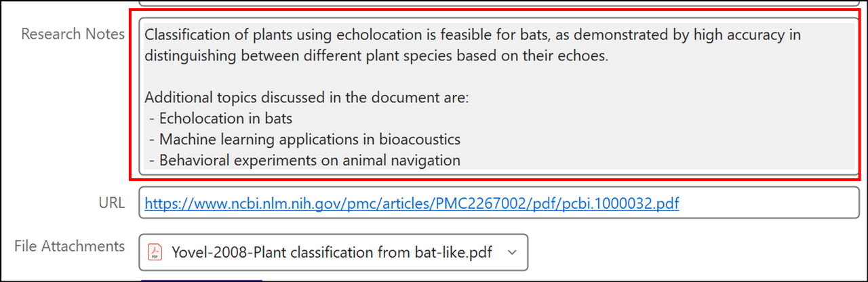
Task: Click the red PDF file icon
Action: pyautogui.click(x=156, y=252)
